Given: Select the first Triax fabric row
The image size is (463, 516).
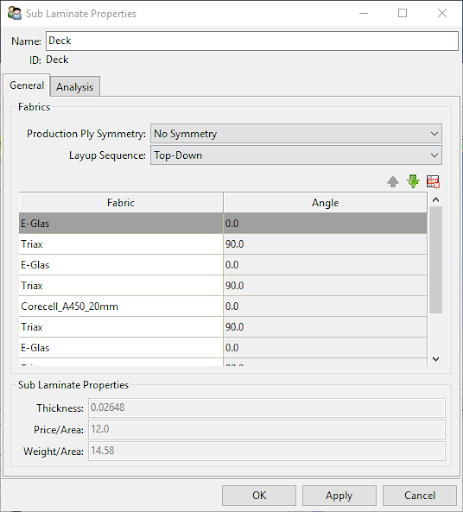Looking at the screenshot, I should [223, 244].
